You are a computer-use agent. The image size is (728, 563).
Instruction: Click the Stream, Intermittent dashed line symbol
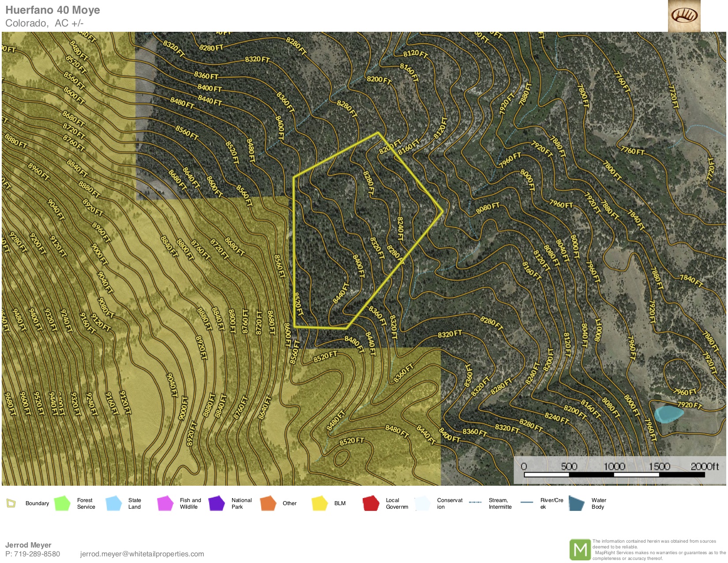coord(475,503)
